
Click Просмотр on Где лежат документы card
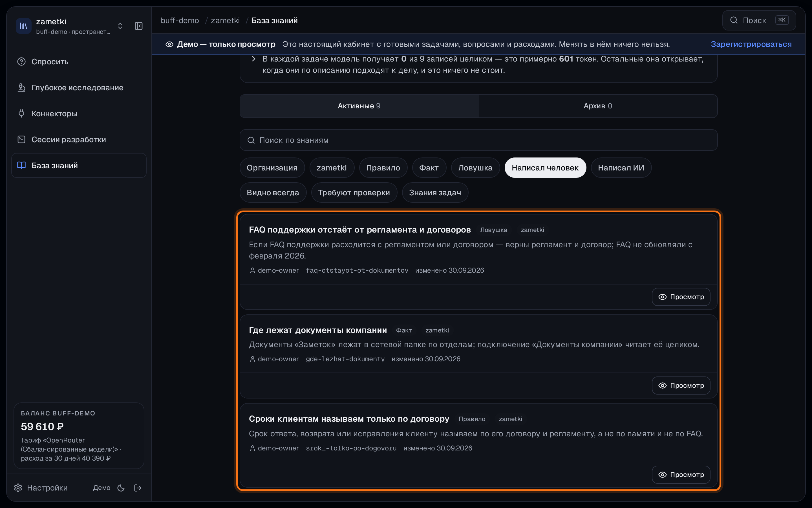[x=681, y=385]
